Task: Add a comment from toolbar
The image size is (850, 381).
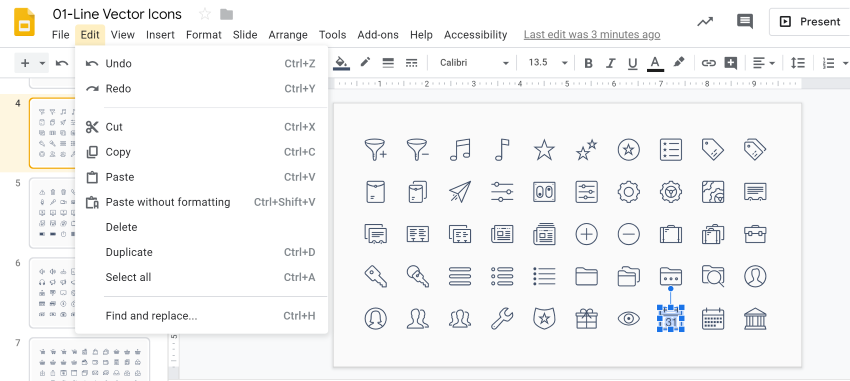Action: tap(730, 63)
